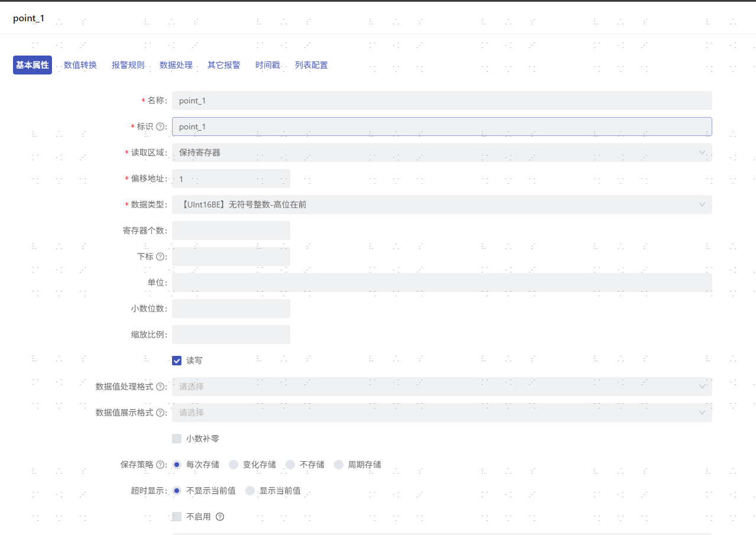Expand 数据类型 dropdown showing UInt16BE
The width and height of the screenshot is (756, 535).
[442, 205]
